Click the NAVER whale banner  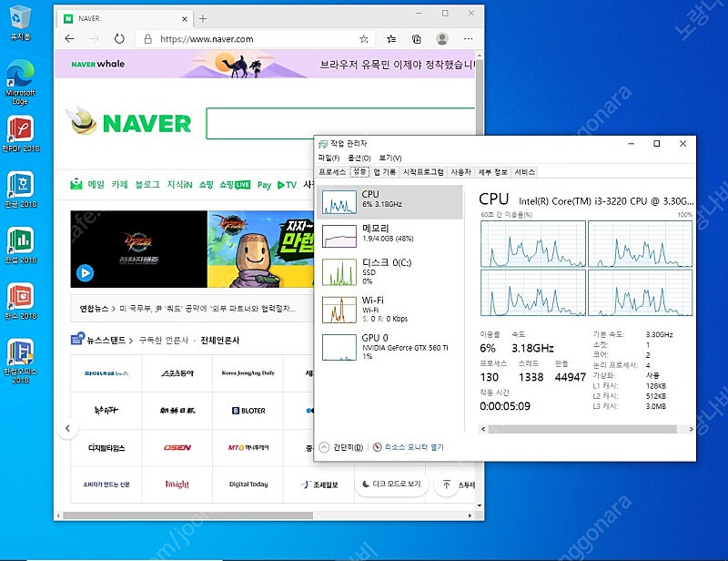pos(265,64)
